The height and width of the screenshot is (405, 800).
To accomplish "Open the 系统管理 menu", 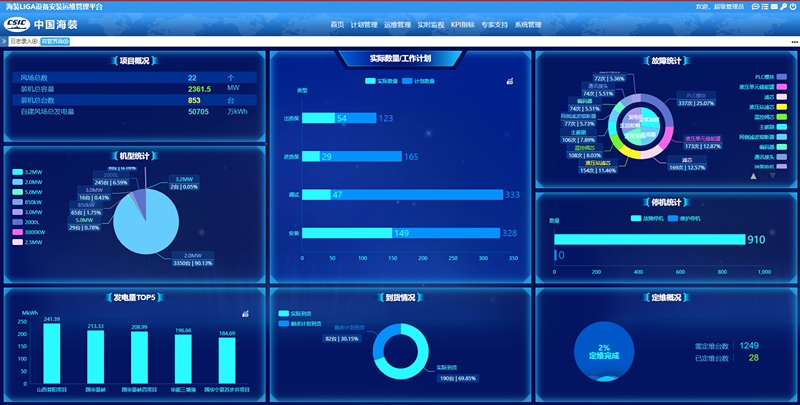I will point(528,24).
